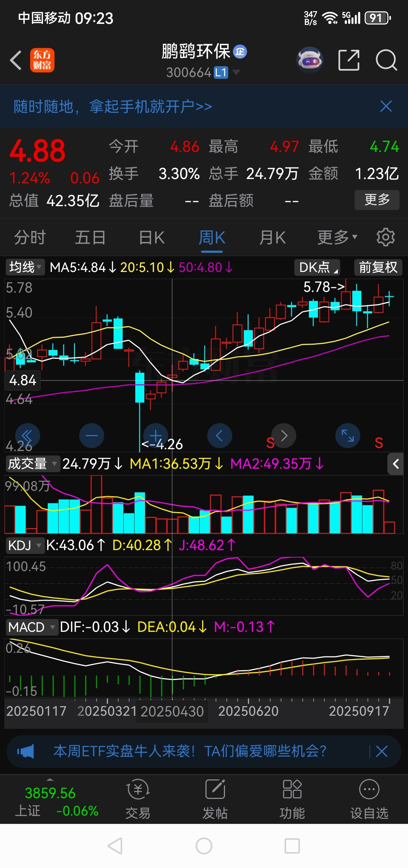408x868 pixels.
Task: Open MACD indicator dropdown
Action: point(31,627)
